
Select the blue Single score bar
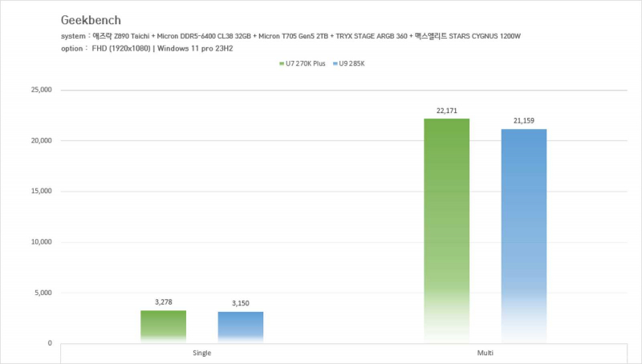[x=240, y=327]
